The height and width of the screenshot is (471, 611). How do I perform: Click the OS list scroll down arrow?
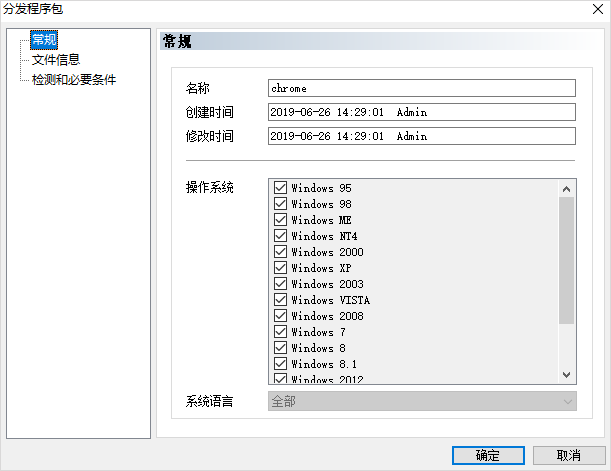[566, 374]
